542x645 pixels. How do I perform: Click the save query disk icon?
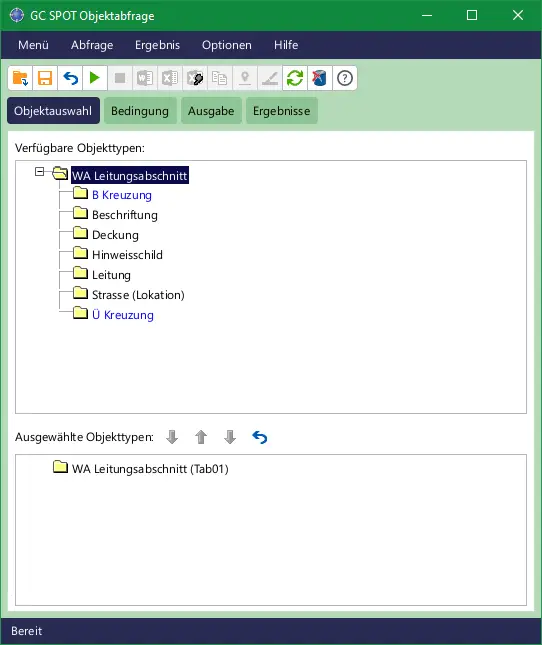click(45, 78)
